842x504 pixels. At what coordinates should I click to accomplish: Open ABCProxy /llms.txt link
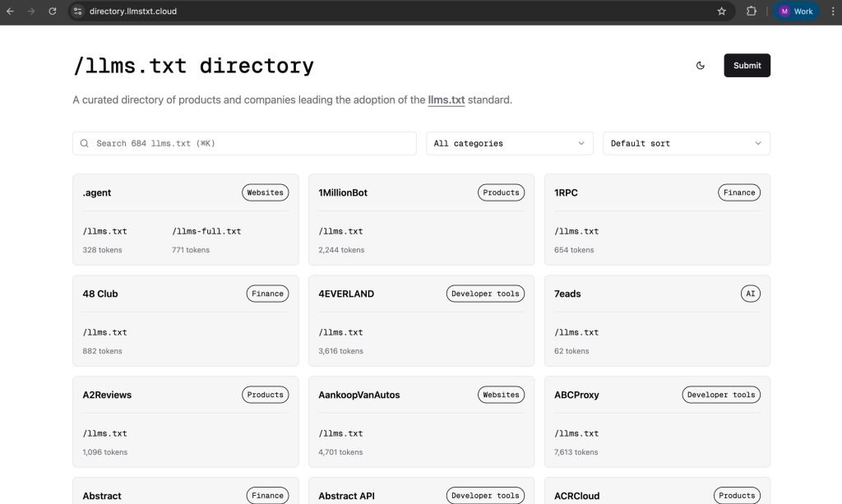pos(576,433)
